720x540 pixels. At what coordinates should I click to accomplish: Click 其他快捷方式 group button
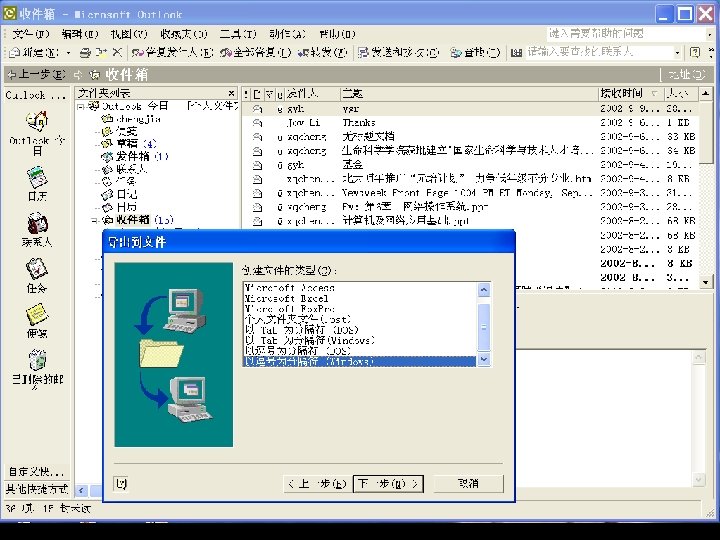[37, 489]
